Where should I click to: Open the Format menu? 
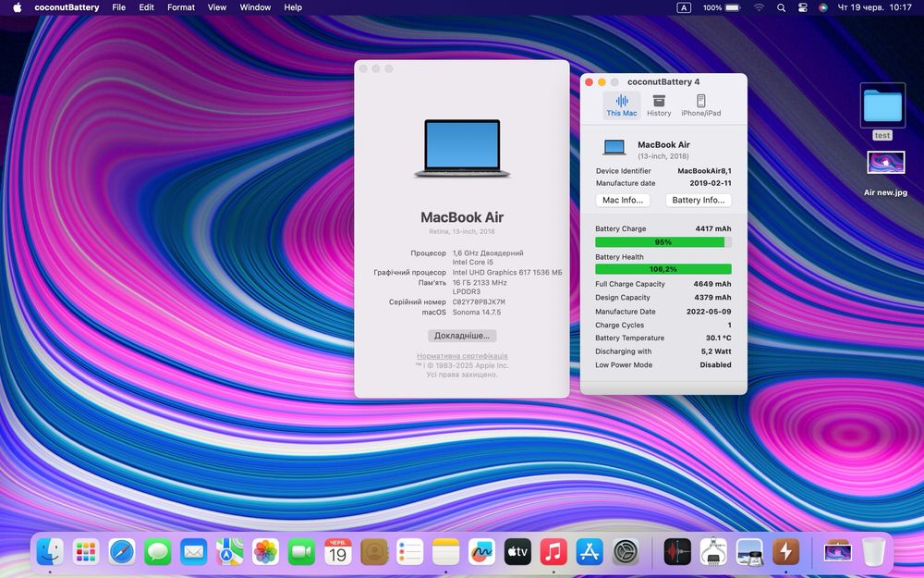pyautogui.click(x=181, y=7)
